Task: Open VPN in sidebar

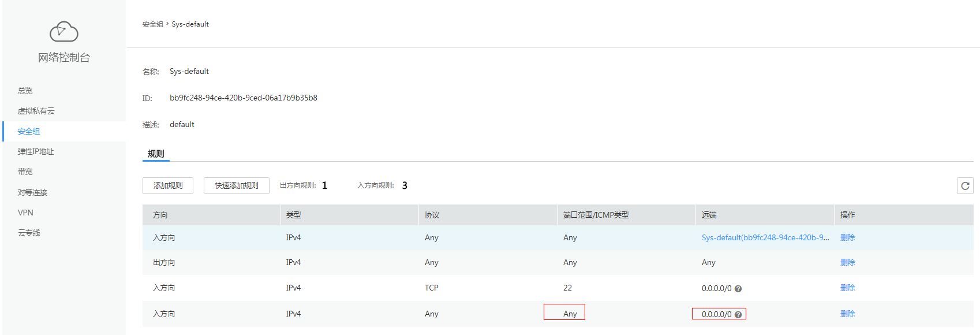Action: (25, 213)
